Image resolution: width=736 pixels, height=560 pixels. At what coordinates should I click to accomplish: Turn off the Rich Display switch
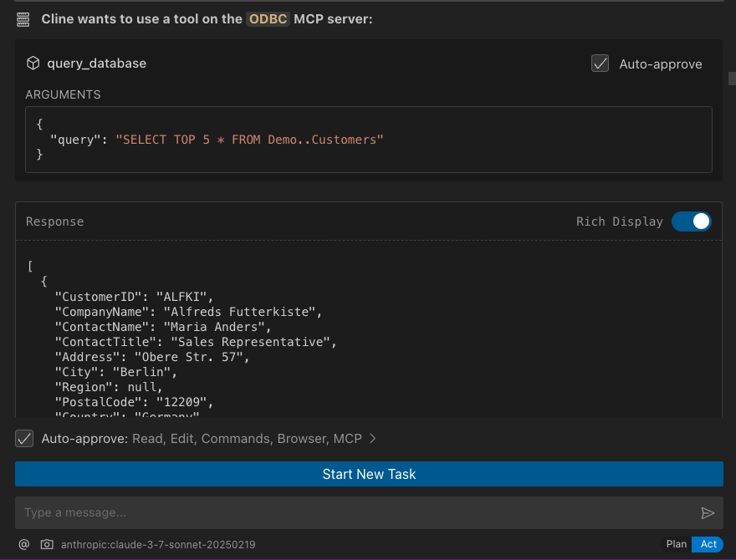(x=691, y=221)
